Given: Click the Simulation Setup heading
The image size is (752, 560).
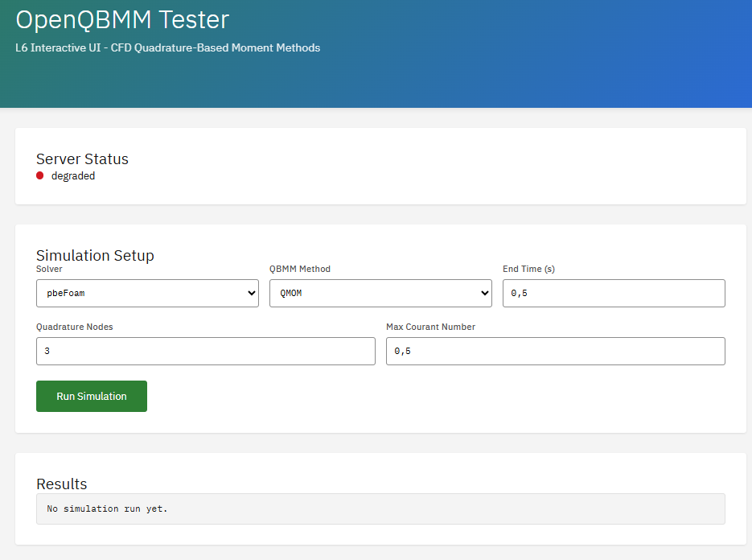Looking at the screenshot, I should pos(95,255).
